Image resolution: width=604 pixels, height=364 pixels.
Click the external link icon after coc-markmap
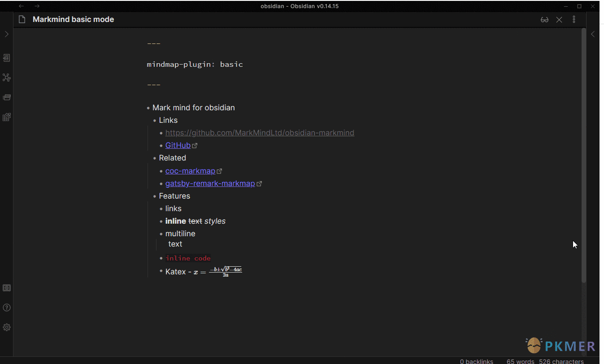[219, 171]
